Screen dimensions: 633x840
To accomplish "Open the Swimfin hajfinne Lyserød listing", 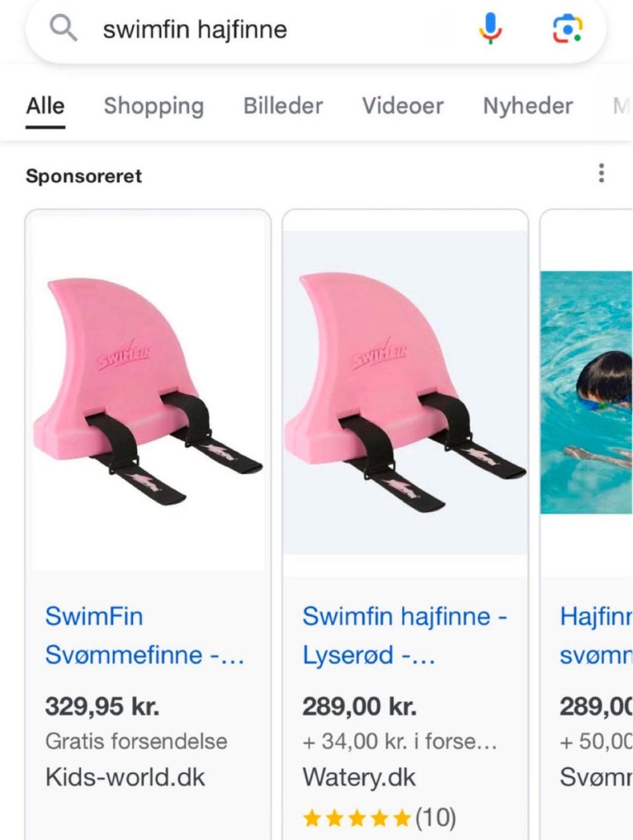I will pyautogui.click(x=406, y=635).
